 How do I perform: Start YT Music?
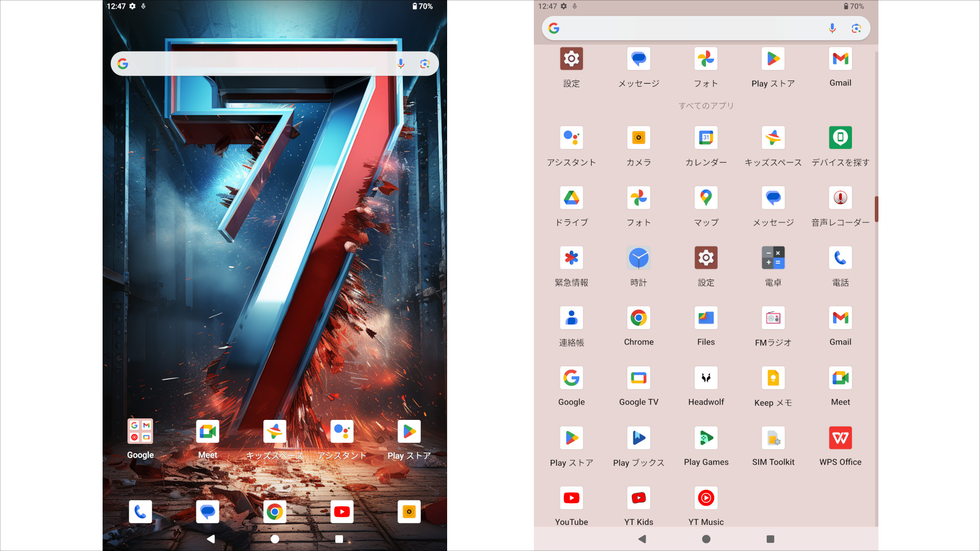(706, 498)
